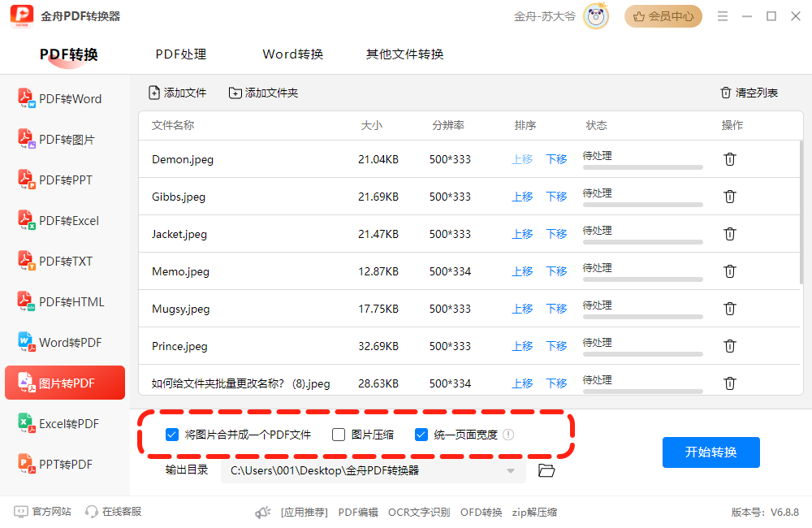Choose PPT转PDF in sidebar
The width and height of the screenshot is (812, 528).
55,464
